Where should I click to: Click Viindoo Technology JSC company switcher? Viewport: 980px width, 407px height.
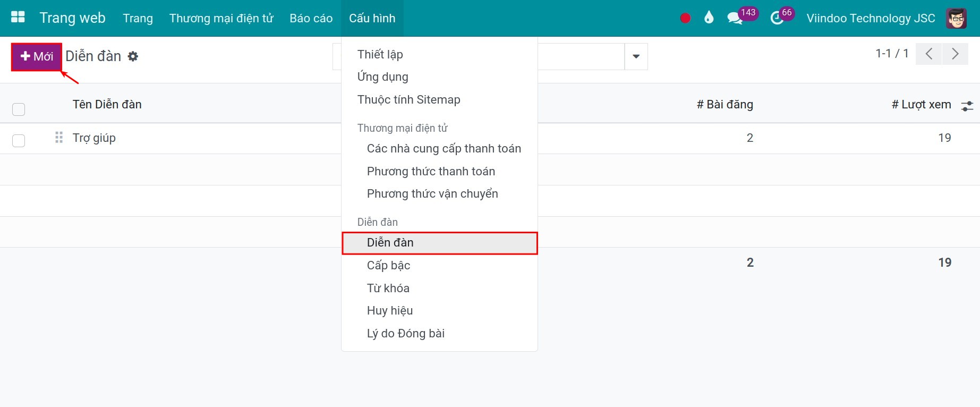(871, 18)
